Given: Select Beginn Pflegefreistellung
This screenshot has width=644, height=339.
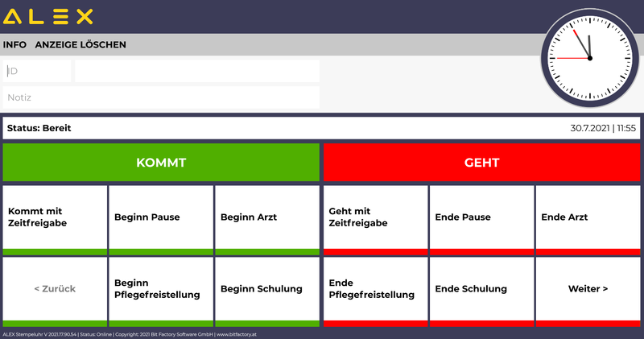Looking at the screenshot, I should 161,289.
